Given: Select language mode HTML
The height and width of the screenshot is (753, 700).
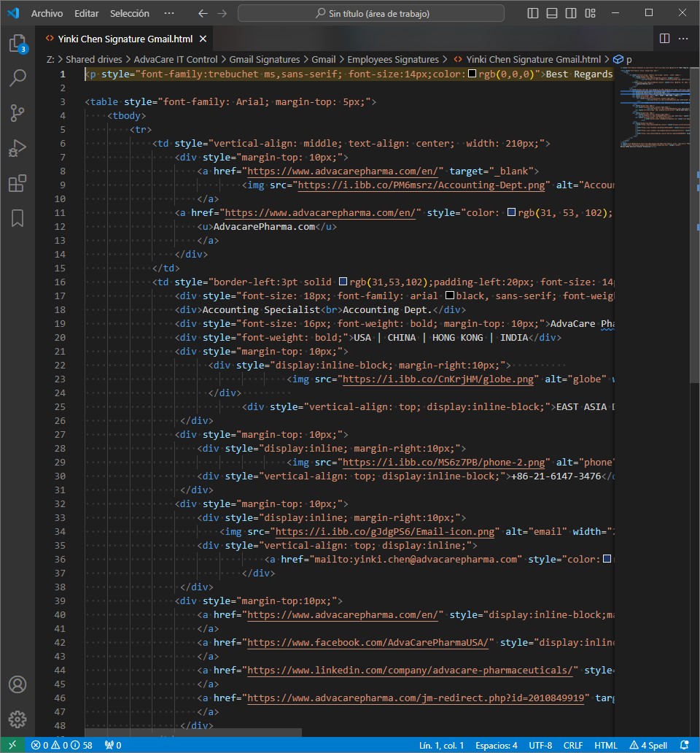Looking at the screenshot, I should coord(605,745).
